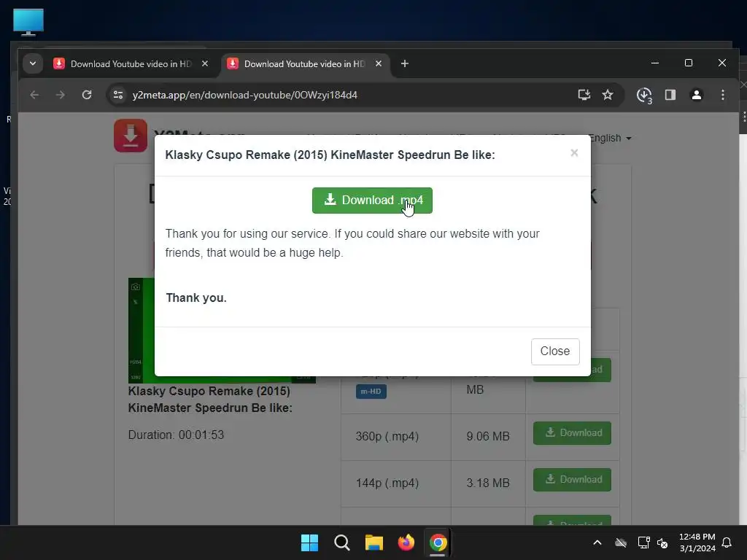Screen dimensions: 747x560
Task: Open Chrome profile icon
Action: pyautogui.click(x=697, y=95)
